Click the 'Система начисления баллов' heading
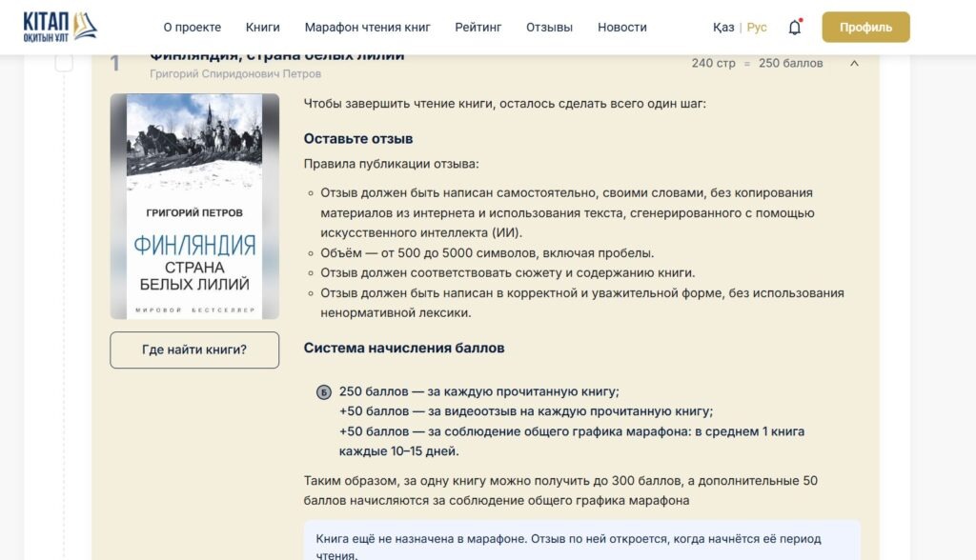This screenshot has width=976, height=560. 404,348
